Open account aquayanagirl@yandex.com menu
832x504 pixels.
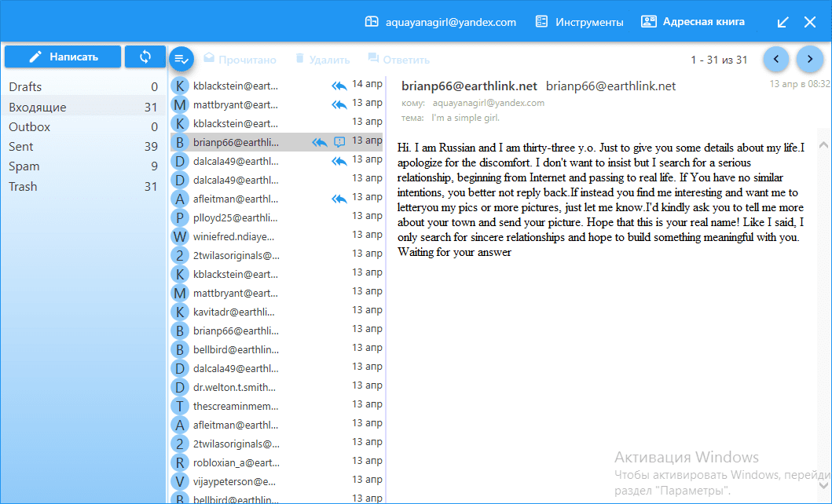click(441, 22)
